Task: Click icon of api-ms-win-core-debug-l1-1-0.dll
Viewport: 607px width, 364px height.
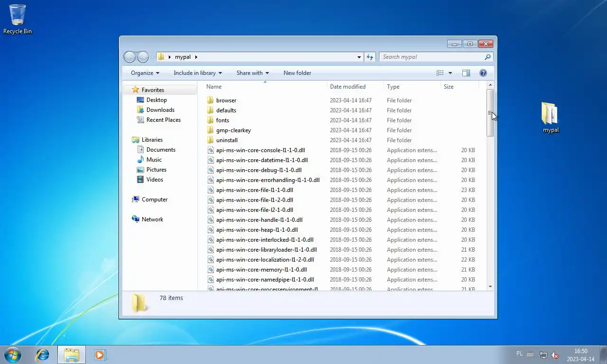Action: tap(211, 170)
